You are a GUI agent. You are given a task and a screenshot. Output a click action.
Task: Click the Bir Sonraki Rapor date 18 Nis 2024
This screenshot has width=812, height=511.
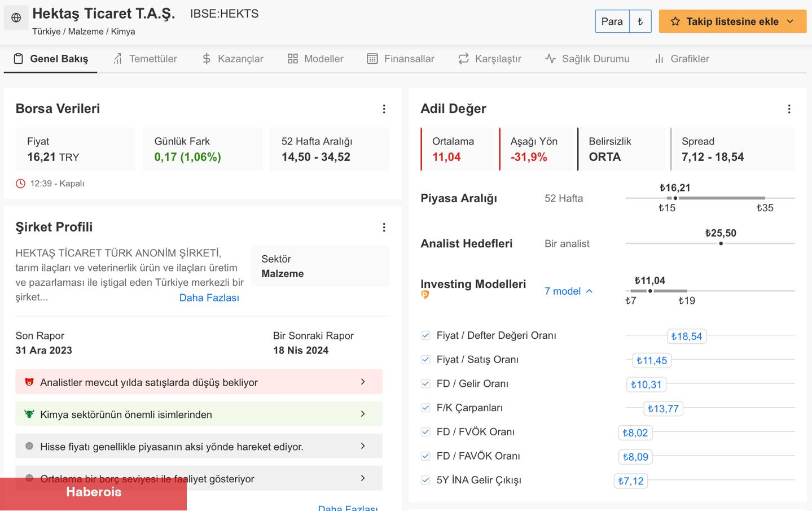[x=301, y=350]
